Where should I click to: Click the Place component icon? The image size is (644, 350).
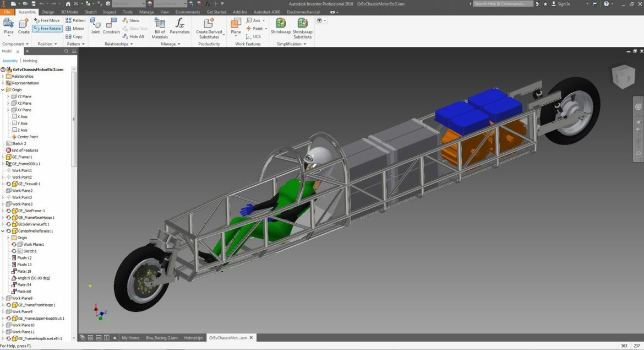(x=9, y=23)
